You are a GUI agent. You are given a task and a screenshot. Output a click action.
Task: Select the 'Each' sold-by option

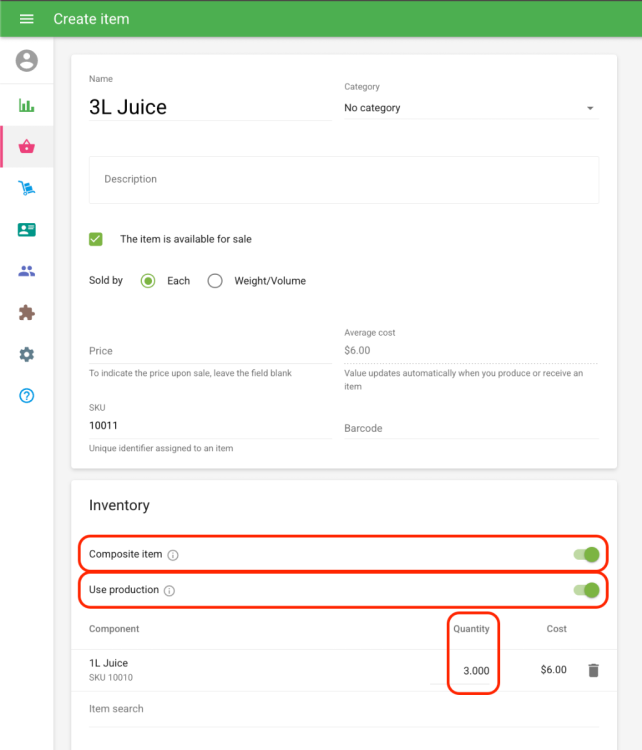tap(148, 281)
